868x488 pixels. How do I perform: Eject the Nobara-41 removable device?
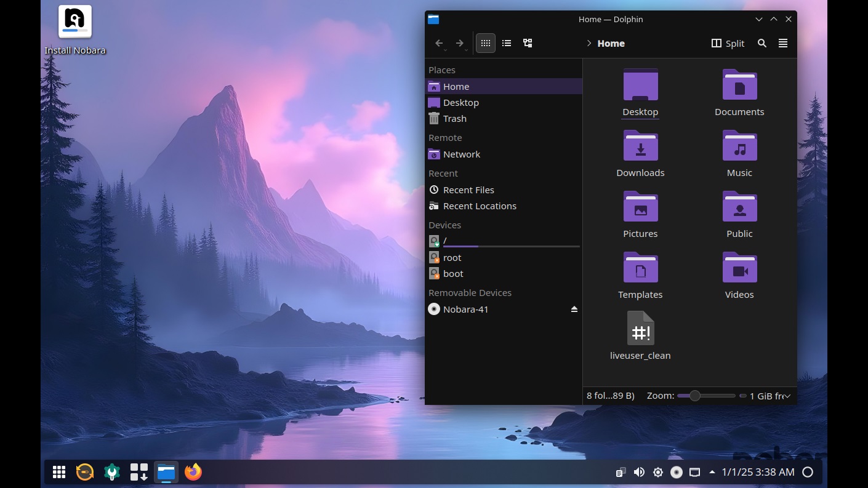pos(574,309)
